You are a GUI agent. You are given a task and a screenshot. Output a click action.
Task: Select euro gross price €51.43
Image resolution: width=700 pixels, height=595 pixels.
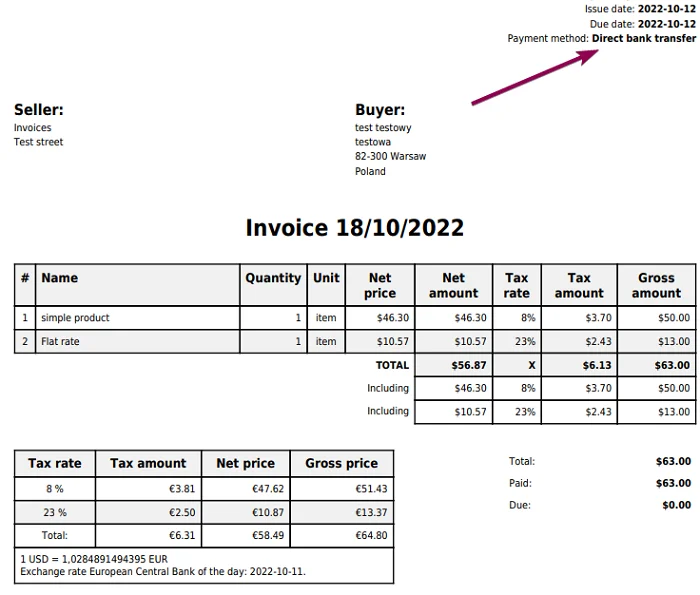[x=371, y=489]
